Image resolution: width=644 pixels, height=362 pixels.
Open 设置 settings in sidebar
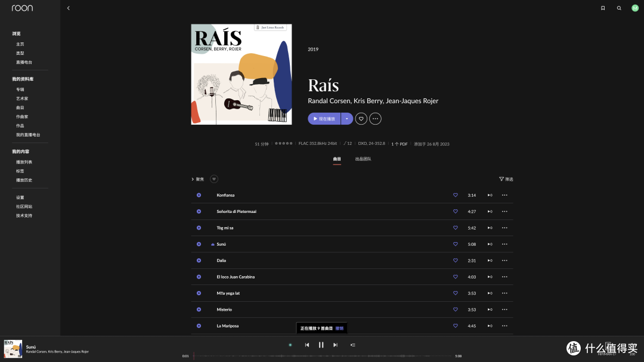click(20, 197)
